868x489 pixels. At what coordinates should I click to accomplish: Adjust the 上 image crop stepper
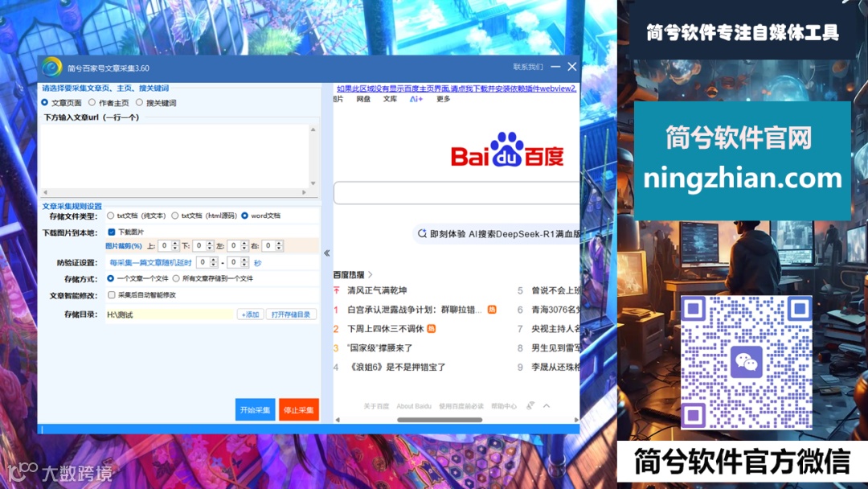point(175,245)
